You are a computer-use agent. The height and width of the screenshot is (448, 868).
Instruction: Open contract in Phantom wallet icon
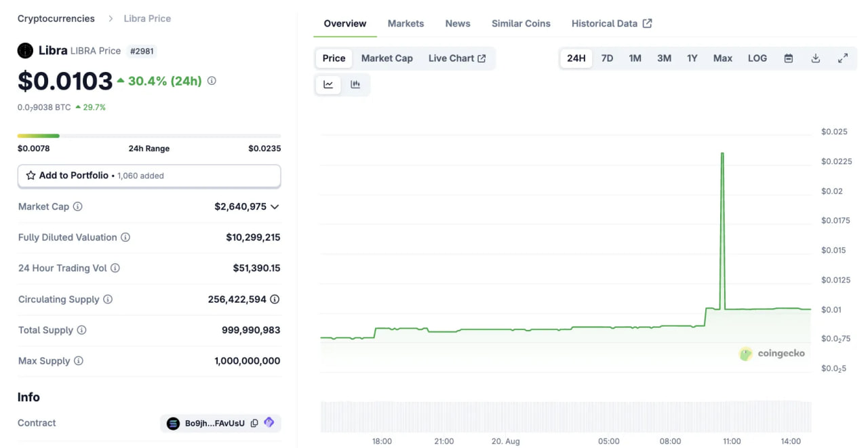[269, 423]
